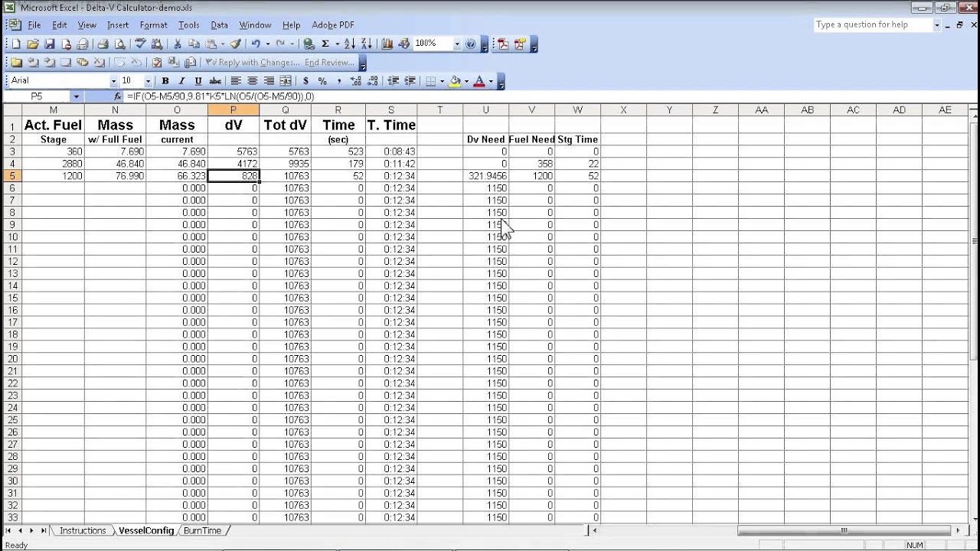This screenshot has height=551, width=980.
Task: Sort descending Z to A
Action: (367, 44)
